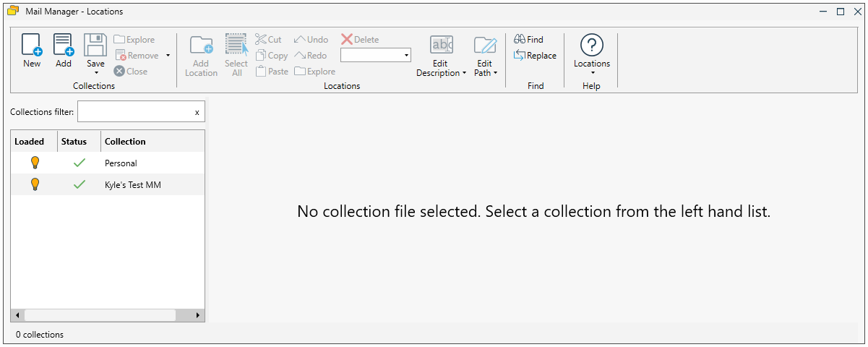Open the Edit Description dropdown

coord(464,74)
